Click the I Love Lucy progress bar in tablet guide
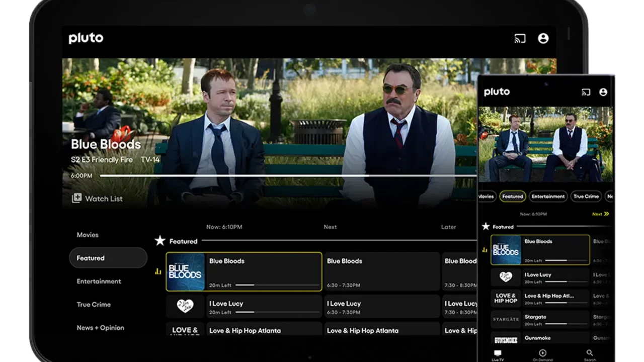The width and height of the screenshot is (644, 362). click(x=277, y=312)
